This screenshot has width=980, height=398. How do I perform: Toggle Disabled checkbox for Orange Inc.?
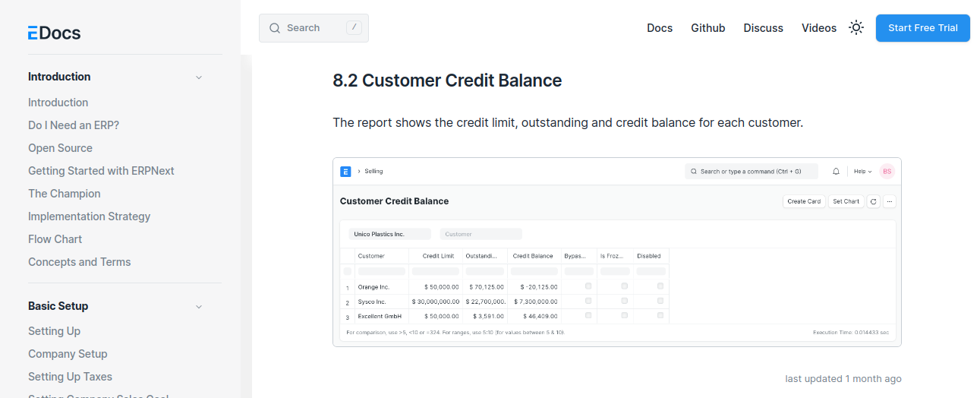point(660,286)
